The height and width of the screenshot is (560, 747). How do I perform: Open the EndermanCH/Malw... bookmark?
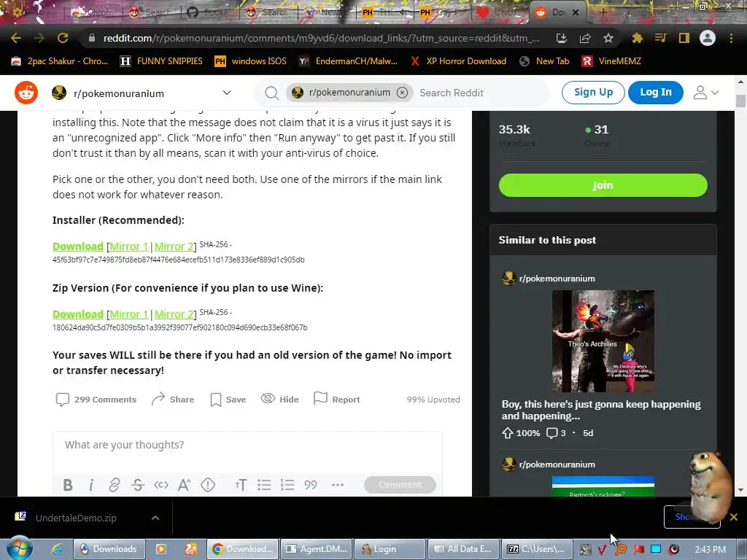tap(348, 61)
